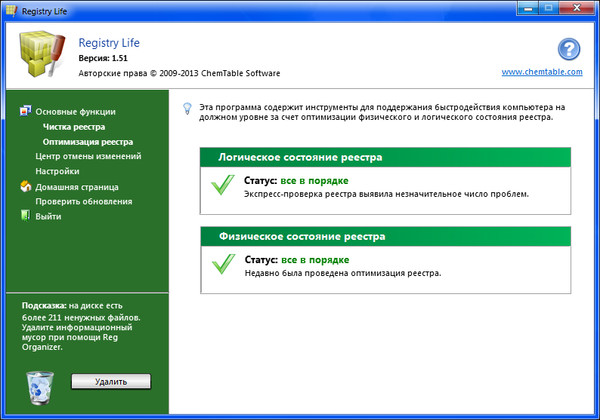This screenshot has width=600, height=420.
Task: Click the Логическое состояние реестра header
Action: [x=385, y=158]
